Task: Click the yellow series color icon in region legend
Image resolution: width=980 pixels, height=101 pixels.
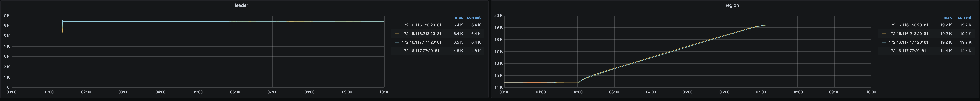Action: [884, 34]
